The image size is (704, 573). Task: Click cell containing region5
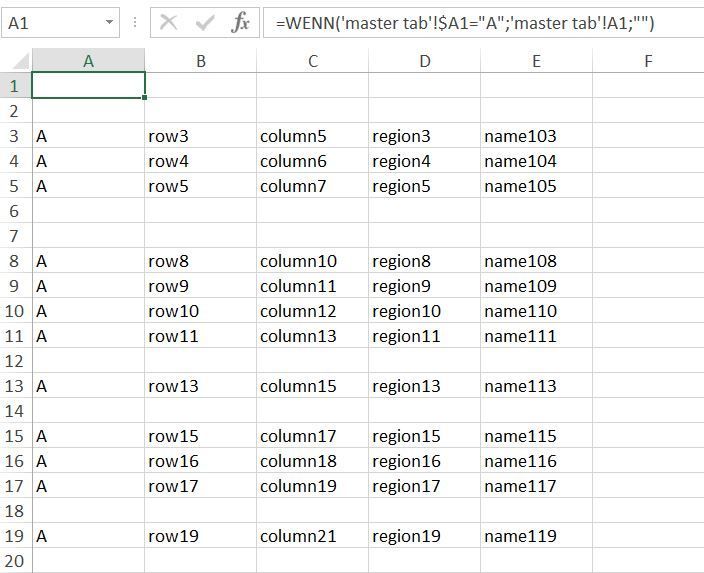coord(425,186)
